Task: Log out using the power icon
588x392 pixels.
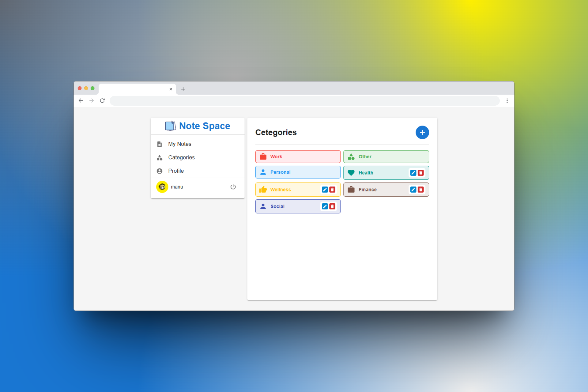Action: pos(233,187)
